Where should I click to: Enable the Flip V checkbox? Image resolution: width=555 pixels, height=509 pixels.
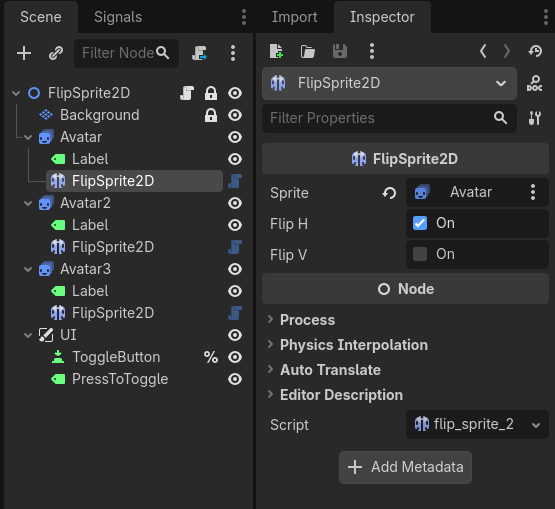tap(420, 254)
